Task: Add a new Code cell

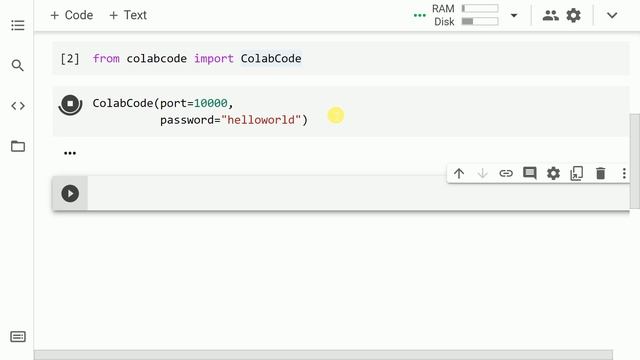Action: 71,15
